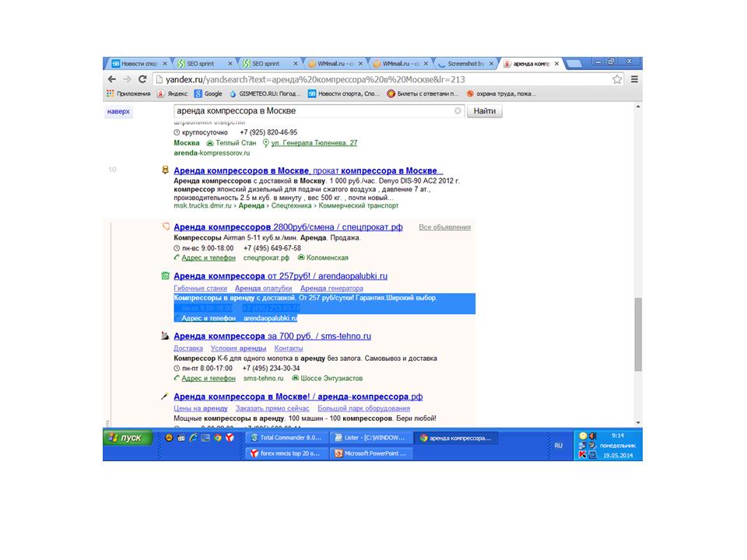Open the msk.trucks.dmir.ru breadcrumb link
This screenshot has width=747, height=560.
(202, 205)
